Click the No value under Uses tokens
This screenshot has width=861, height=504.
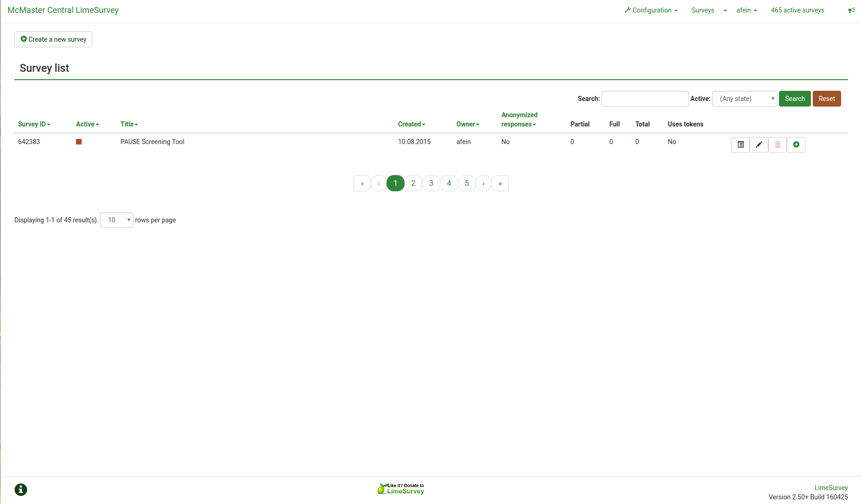[672, 142]
